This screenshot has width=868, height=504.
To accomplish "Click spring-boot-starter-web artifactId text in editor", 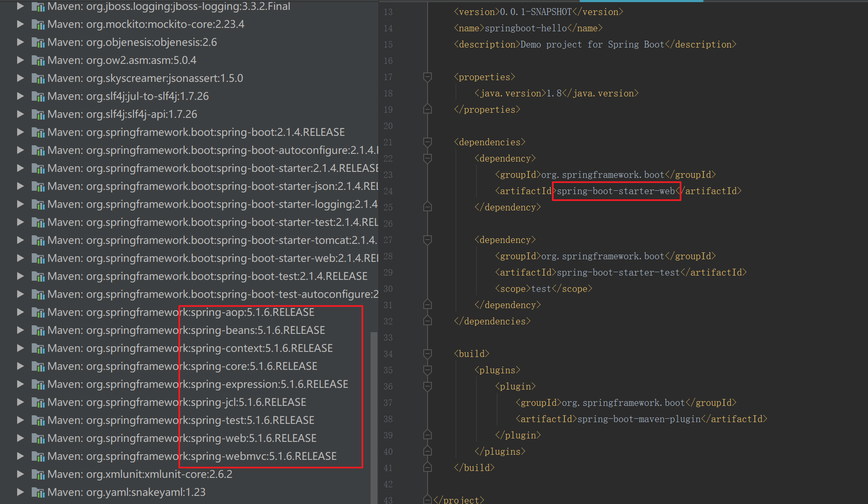I will [x=615, y=191].
